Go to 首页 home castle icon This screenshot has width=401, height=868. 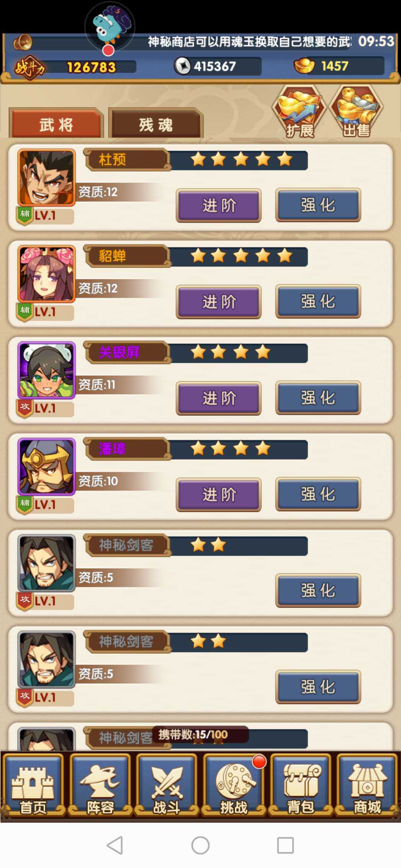(33, 785)
